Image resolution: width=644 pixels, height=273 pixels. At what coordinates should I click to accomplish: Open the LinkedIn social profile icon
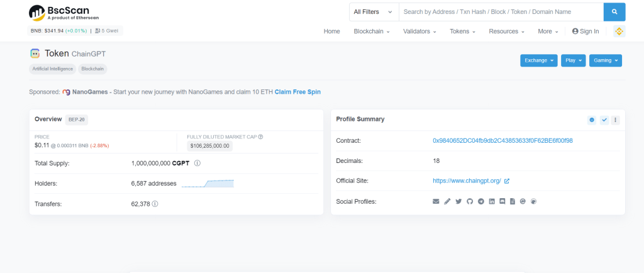click(491, 201)
